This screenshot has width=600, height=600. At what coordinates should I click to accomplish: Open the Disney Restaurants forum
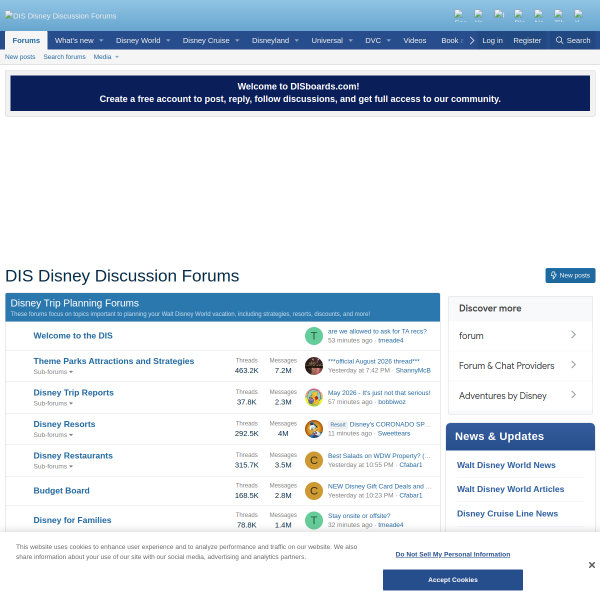73,455
